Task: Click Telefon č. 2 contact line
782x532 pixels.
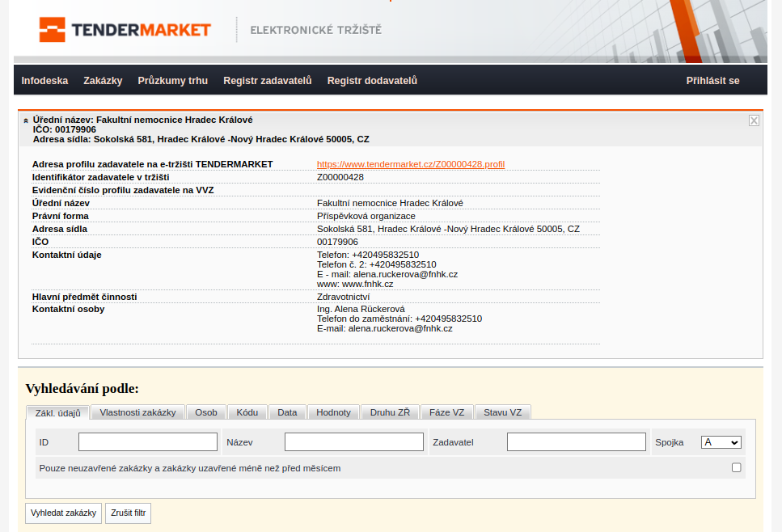Action: coord(377,264)
